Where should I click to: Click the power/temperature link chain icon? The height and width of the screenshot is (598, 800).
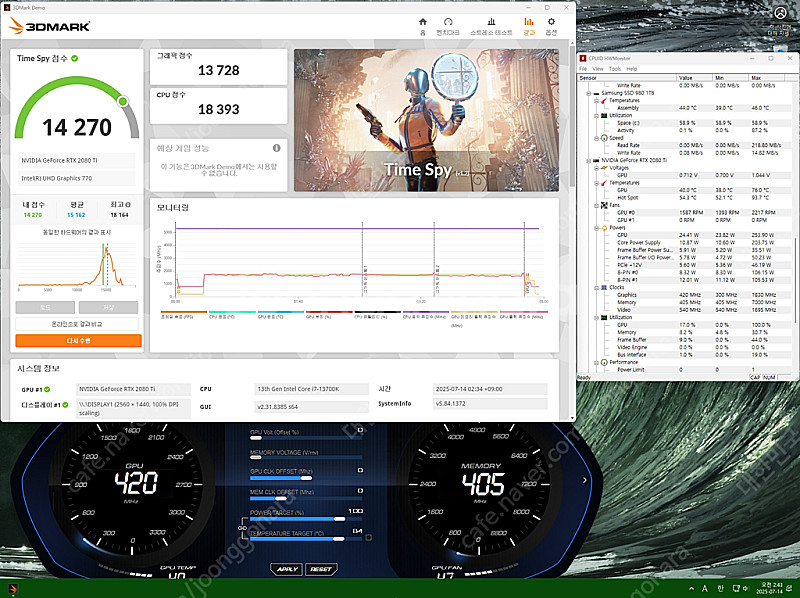(242, 528)
